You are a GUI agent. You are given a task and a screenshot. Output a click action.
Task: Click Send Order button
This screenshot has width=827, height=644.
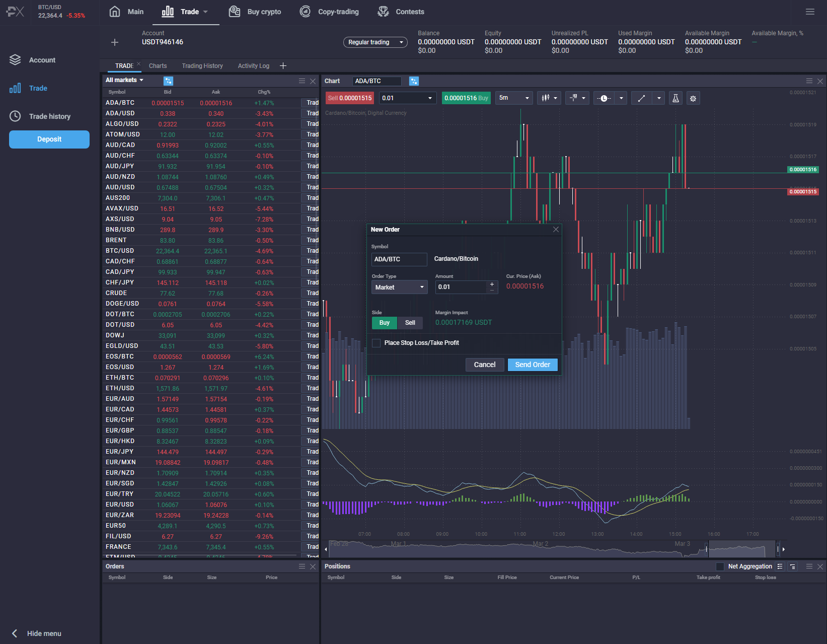tap(533, 365)
